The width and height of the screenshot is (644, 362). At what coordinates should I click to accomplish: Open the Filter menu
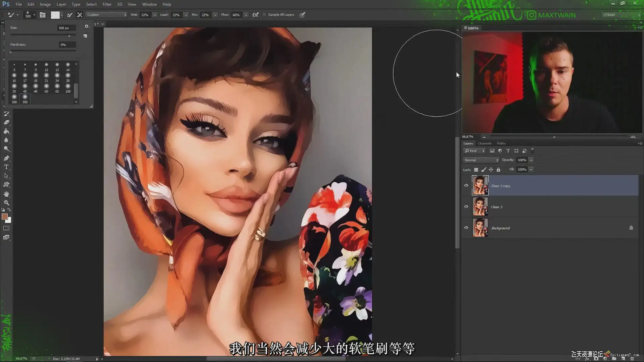point(107,4)
